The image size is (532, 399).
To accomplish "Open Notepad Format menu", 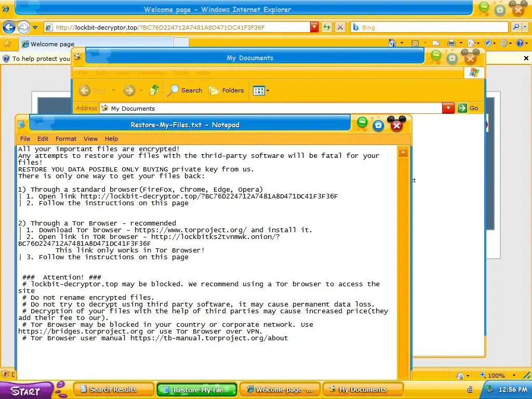I will point(66,139).
